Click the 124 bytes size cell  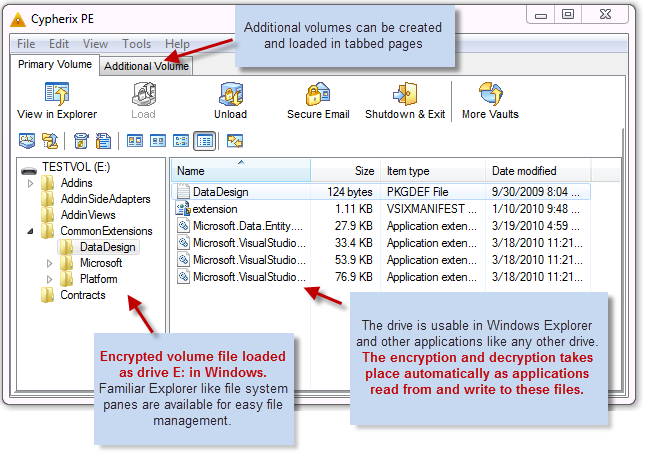tap(349, 192)
